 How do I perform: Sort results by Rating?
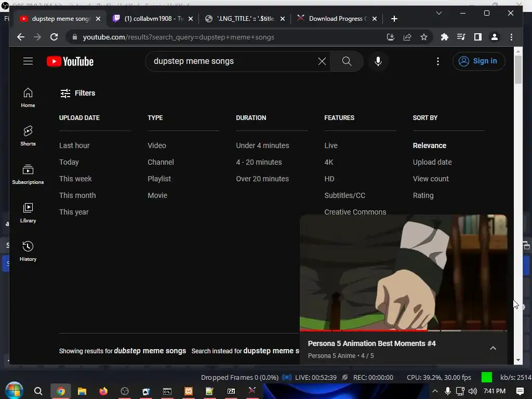tap(423, 195)
